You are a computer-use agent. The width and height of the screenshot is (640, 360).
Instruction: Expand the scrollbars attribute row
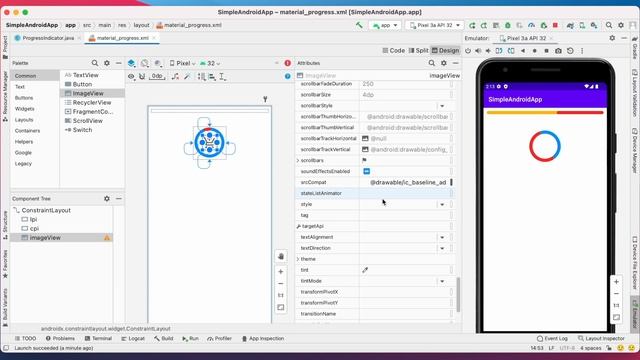tap(298, 160)
